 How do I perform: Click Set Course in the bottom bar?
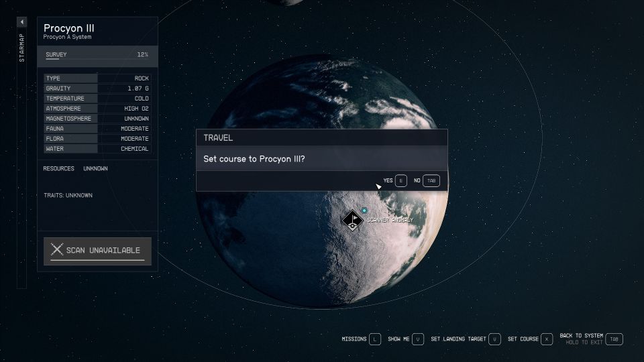523,339
